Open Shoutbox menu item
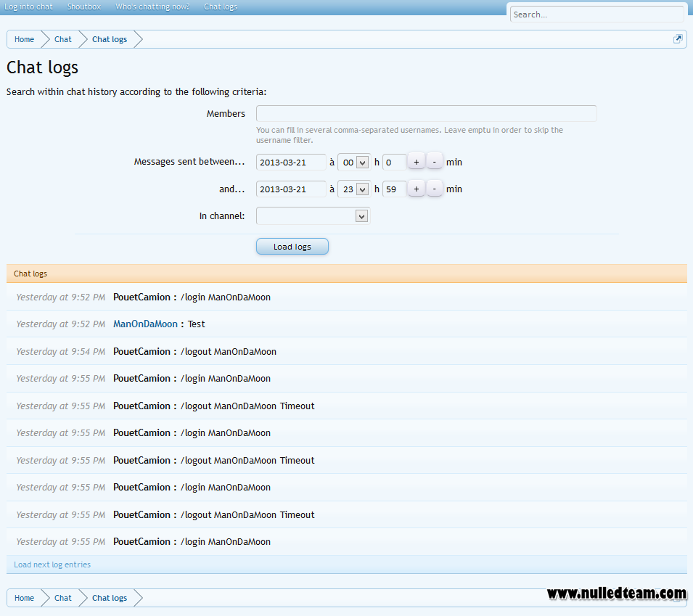Screen dimensions: 693x616 84,7
